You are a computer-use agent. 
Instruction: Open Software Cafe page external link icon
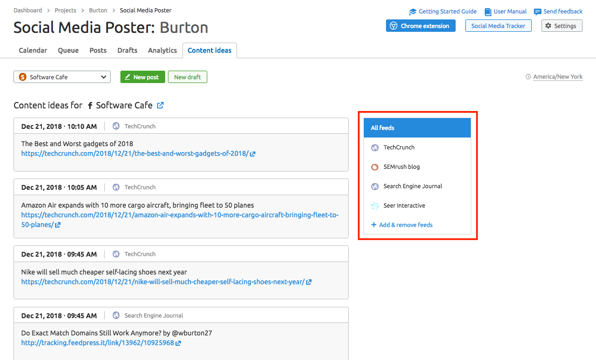click(x=160, y=105)
